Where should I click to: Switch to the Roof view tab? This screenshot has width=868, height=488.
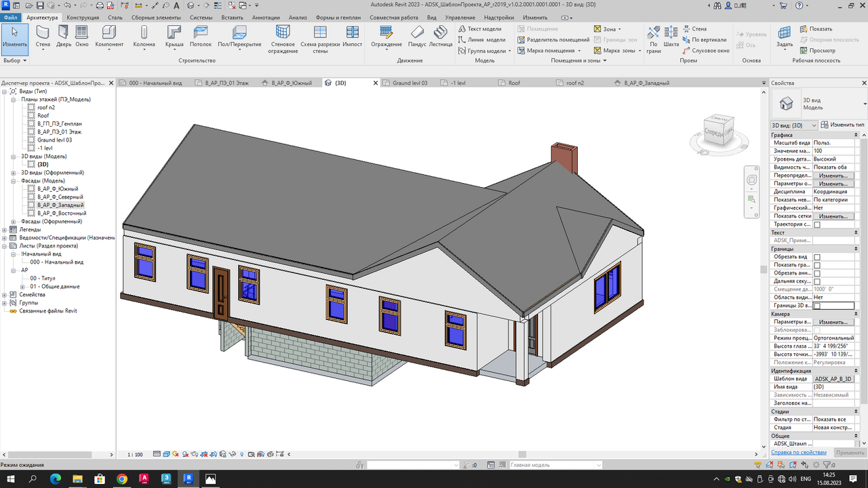(514, 83)
